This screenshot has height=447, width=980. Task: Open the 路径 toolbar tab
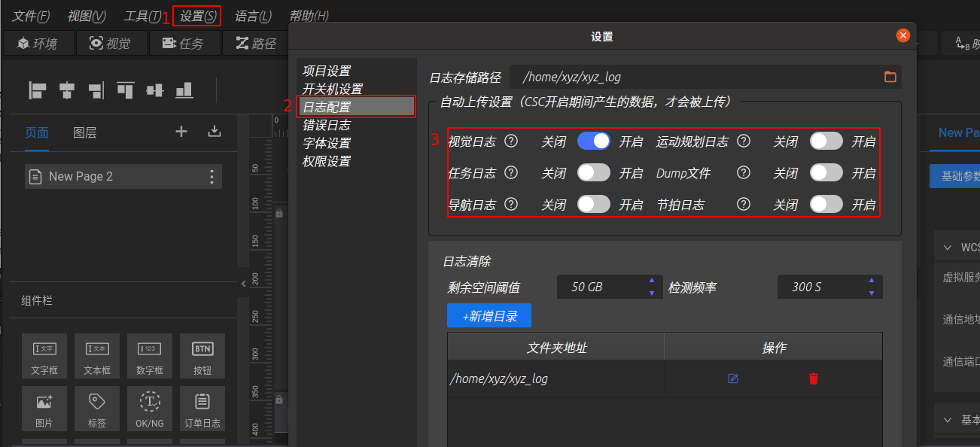coord(256,44)
